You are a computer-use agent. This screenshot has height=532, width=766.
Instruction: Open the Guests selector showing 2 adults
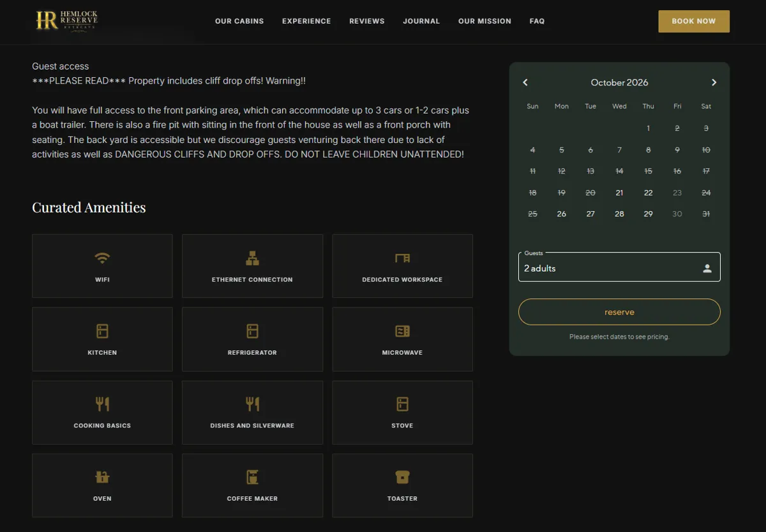(x=619, y=267)
